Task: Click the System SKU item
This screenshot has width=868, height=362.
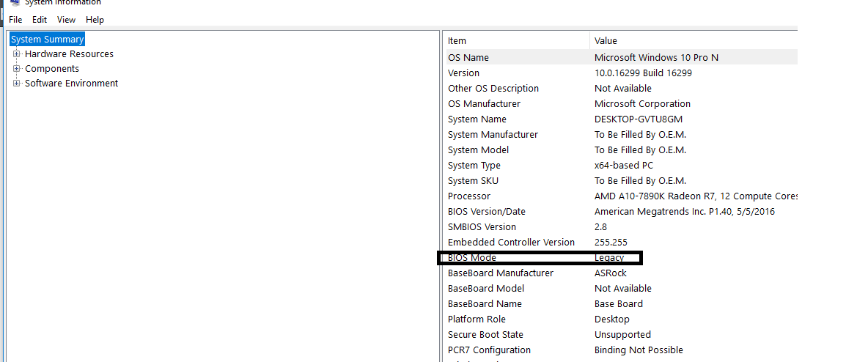Action: point(474,181)
